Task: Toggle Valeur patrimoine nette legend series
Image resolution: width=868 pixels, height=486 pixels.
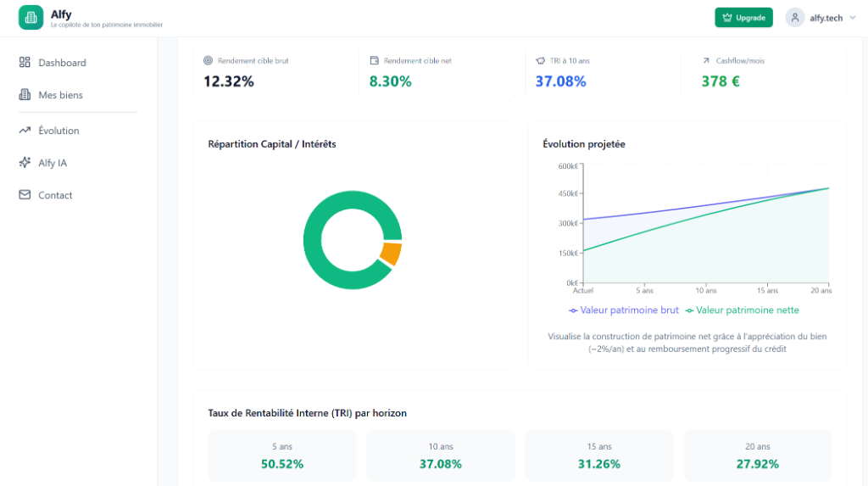Action: [742, 310]
